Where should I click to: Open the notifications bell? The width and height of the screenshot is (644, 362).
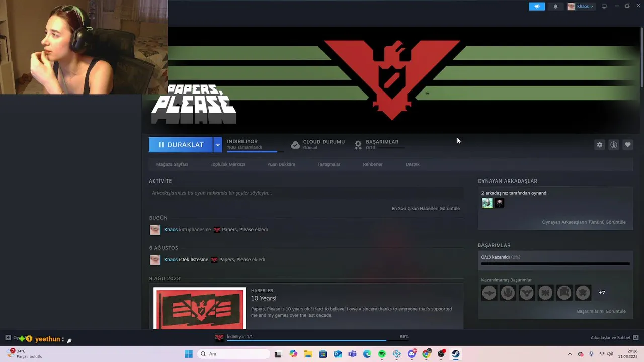[555, 6]
